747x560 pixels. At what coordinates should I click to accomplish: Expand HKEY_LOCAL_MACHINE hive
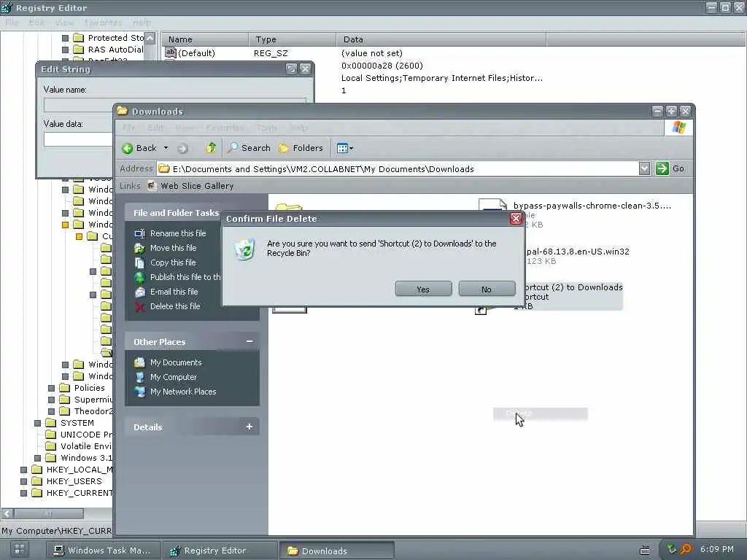(23, 470)
